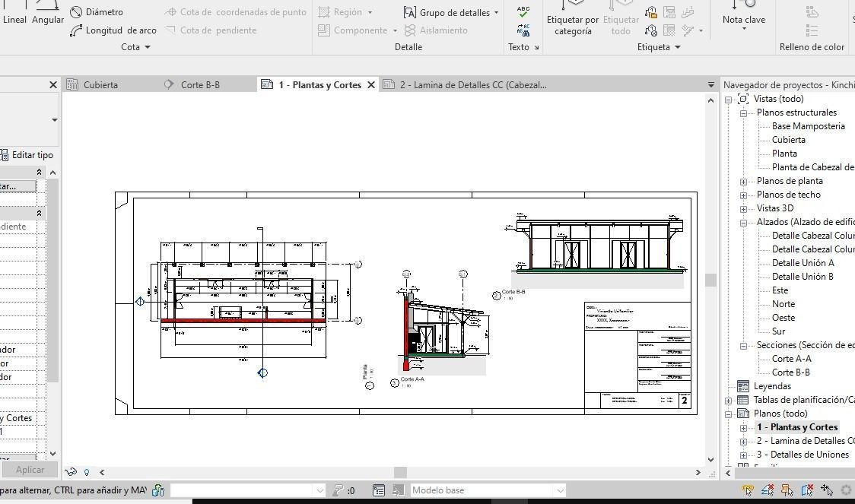Choose the Lineal dimension tool

click(x=14, y=13)
